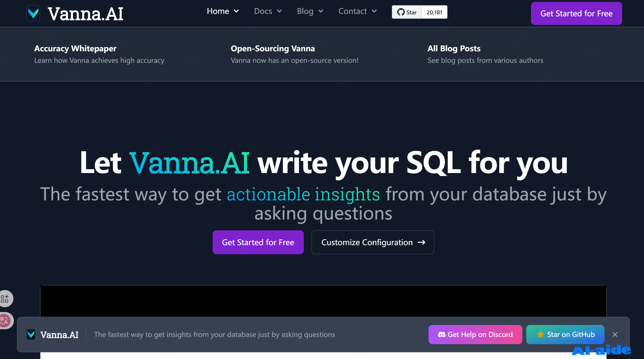644x359 pixels.
Task: Click the banner tagline about database insights
Action: pyautogui.click(x=215, y=335)
